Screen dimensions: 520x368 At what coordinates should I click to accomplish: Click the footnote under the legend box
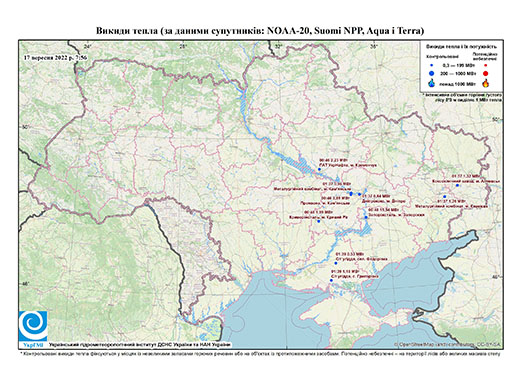pyautogui.click(x=463, y=97)
